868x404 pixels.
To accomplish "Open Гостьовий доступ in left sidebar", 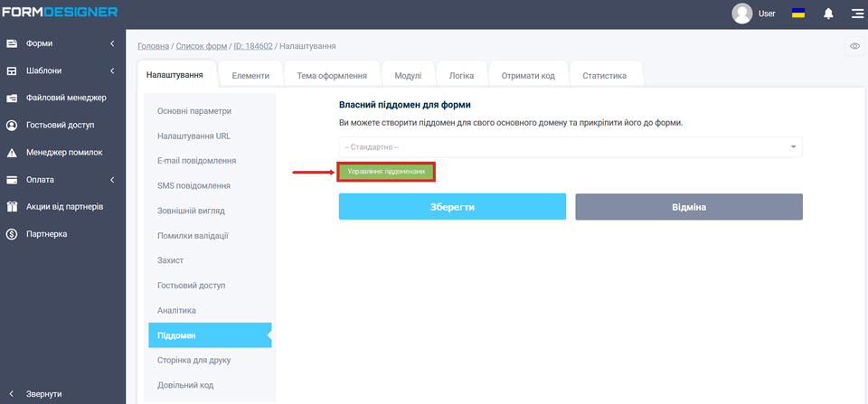I will click(60, 125).
